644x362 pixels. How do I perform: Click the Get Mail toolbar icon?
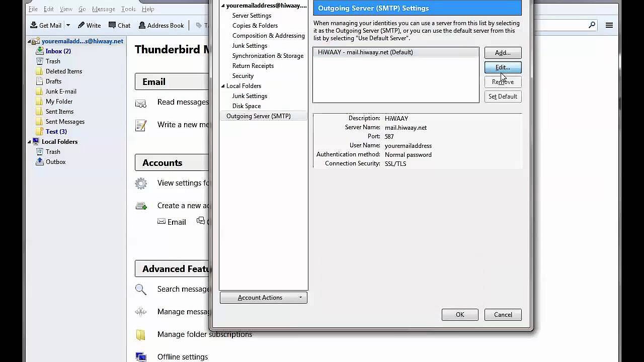(x=34, y=25)
